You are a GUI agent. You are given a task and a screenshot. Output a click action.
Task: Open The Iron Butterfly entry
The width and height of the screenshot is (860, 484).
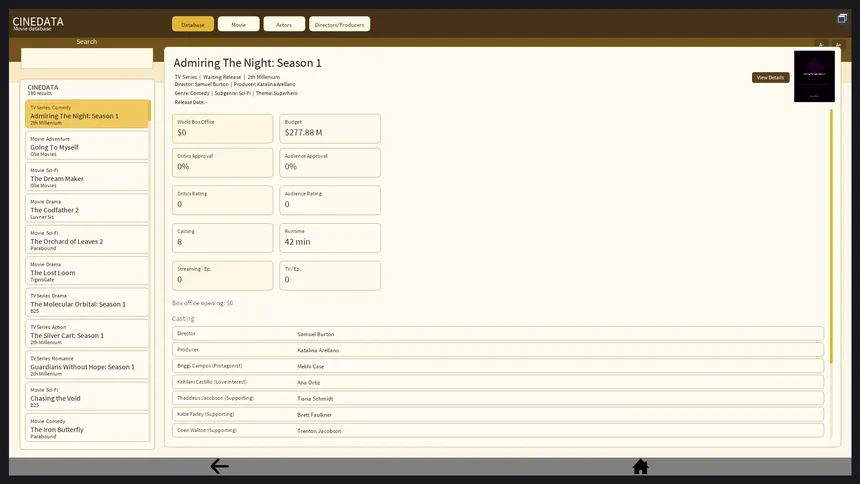click(x=87, y=427)
